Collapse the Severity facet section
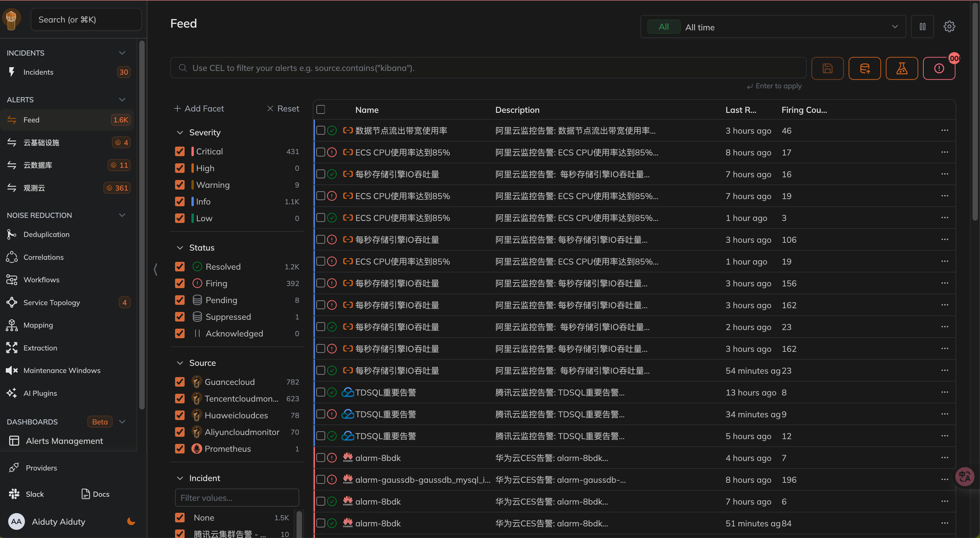The image size is (980, 538). coord(180,132)
